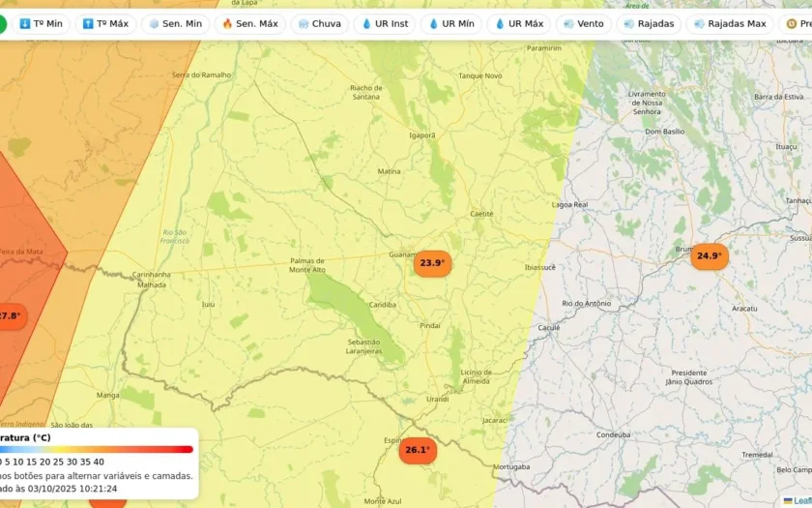
Task: Show UR Inst humidity layer
Action: (x=385, y=24)
